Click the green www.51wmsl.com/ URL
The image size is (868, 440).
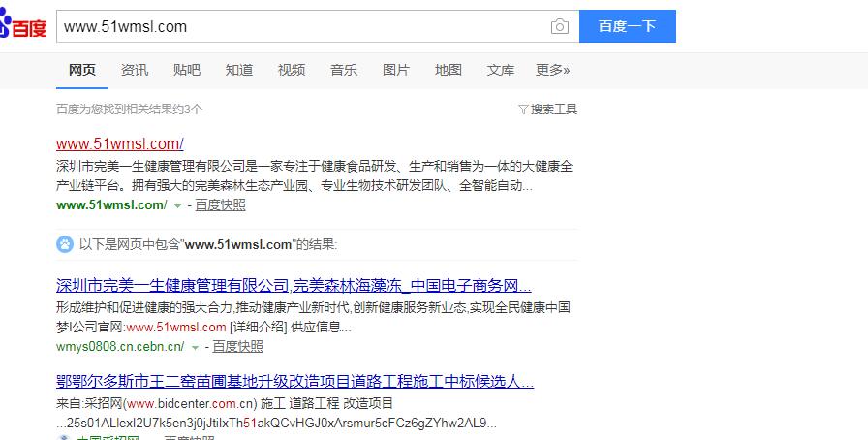(111, 205)
